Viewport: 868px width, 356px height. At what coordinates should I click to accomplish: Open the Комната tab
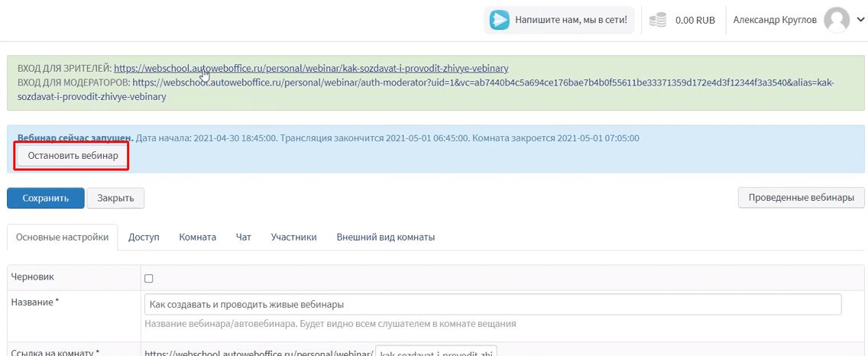[197, 238]
